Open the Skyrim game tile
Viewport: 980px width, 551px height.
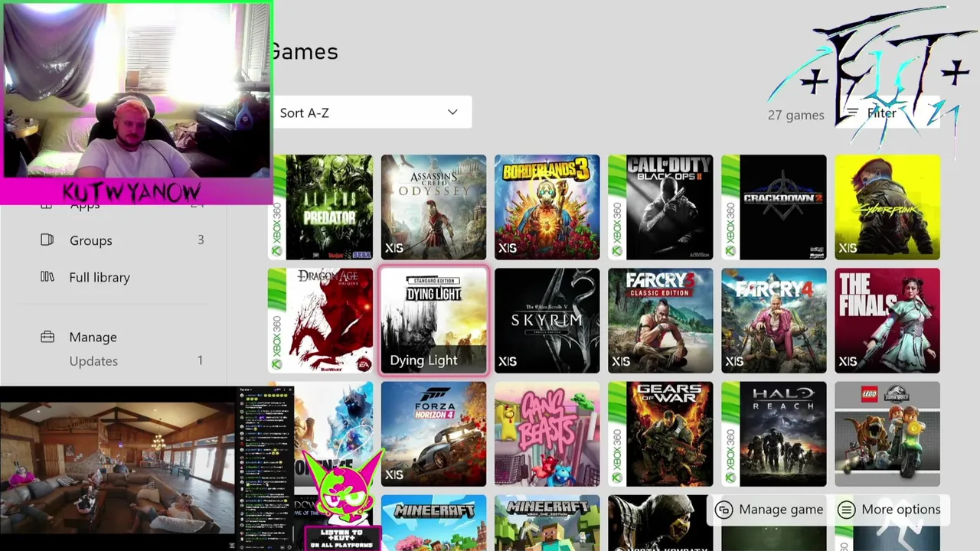(x=547, y=321)
